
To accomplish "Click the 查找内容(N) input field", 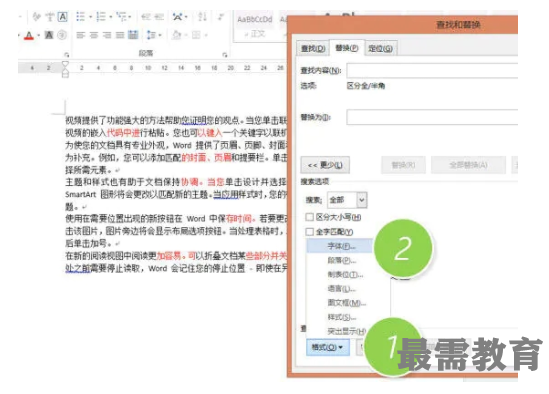I will [432, 70].
